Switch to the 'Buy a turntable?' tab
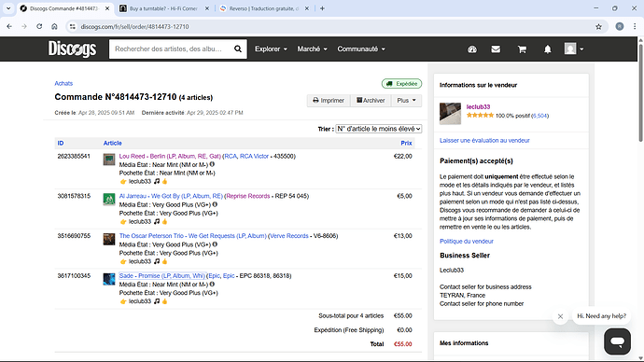This screenshot has height=362, width=644. point(163,8)
